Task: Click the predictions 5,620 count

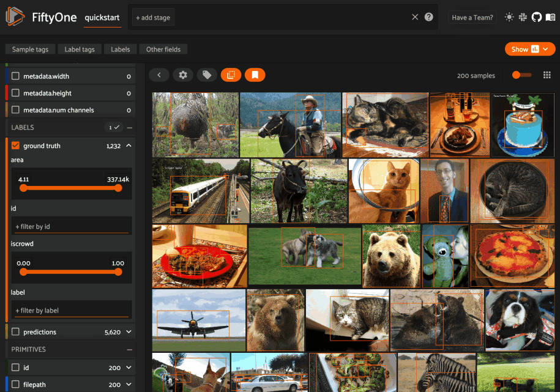Action: pyautogui.click(x=113, y=332)
